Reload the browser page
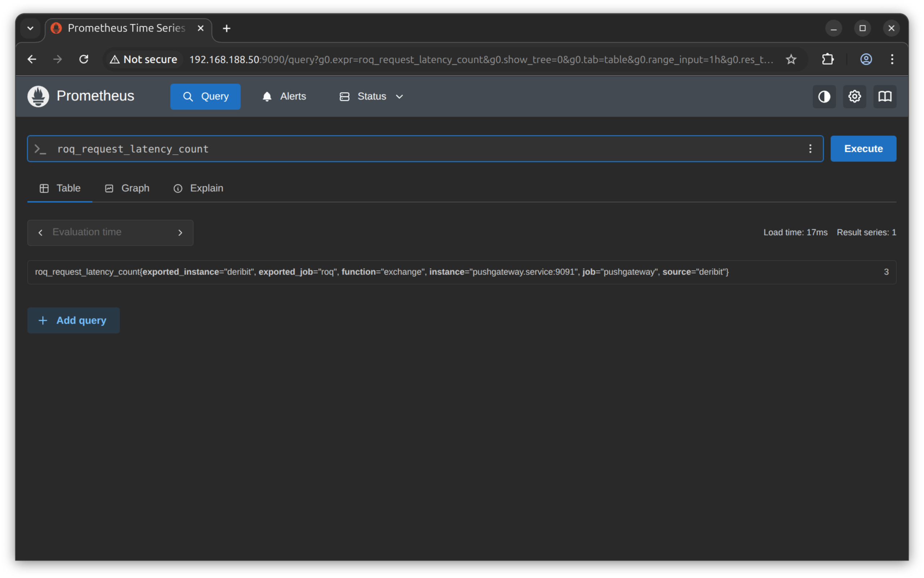 tap(84, 59)
